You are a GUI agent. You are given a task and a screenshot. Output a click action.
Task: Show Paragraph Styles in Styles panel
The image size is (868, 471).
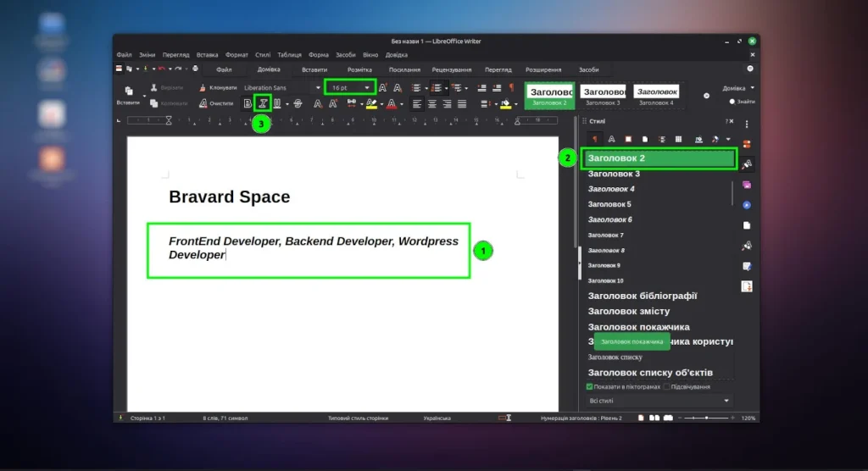point(595,139)
